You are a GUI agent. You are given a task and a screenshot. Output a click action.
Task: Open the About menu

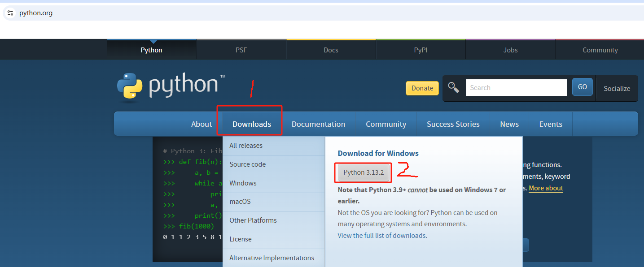pos(202,124)
